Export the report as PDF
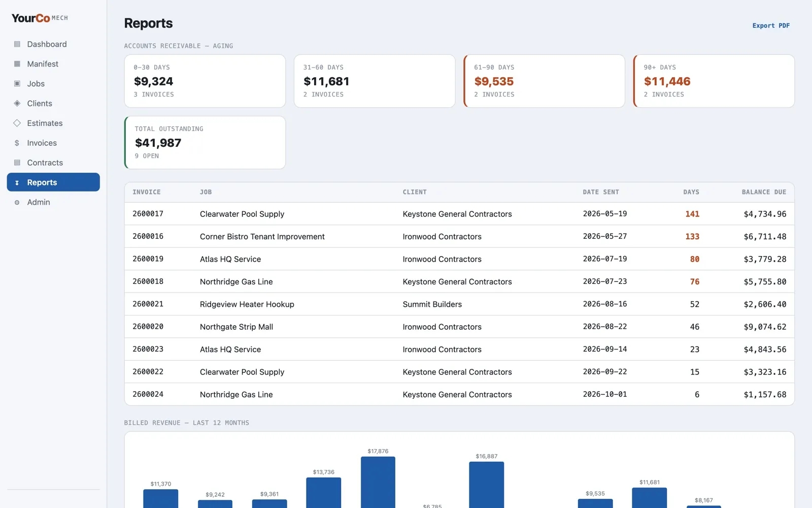This screenshot has height=508, width=812. 771,25
